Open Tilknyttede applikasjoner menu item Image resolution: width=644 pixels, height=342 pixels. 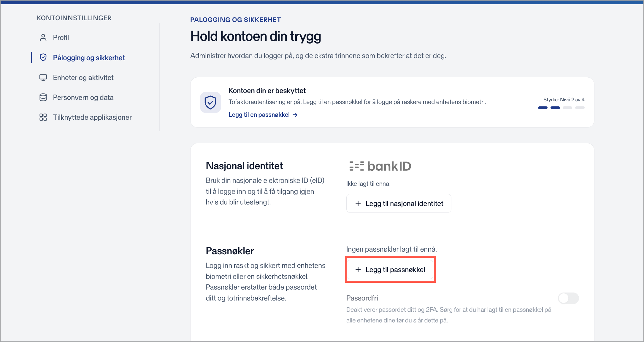pos(92,117)
